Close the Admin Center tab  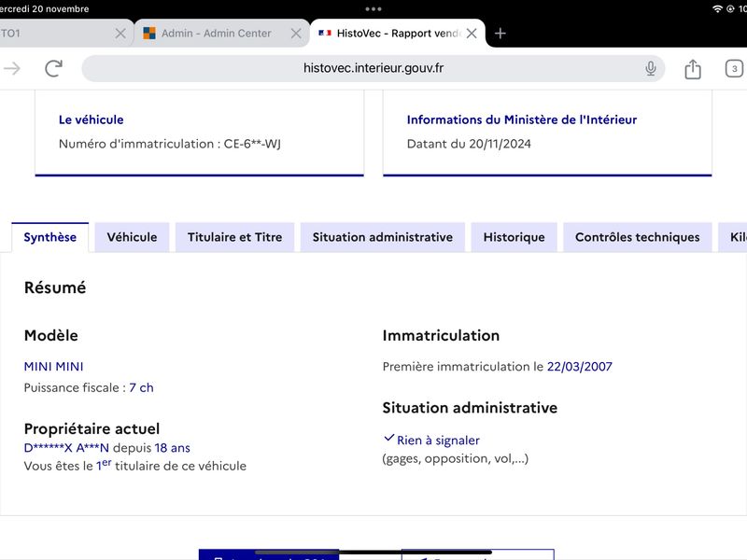pyautogui.click(x=296, y=34)
